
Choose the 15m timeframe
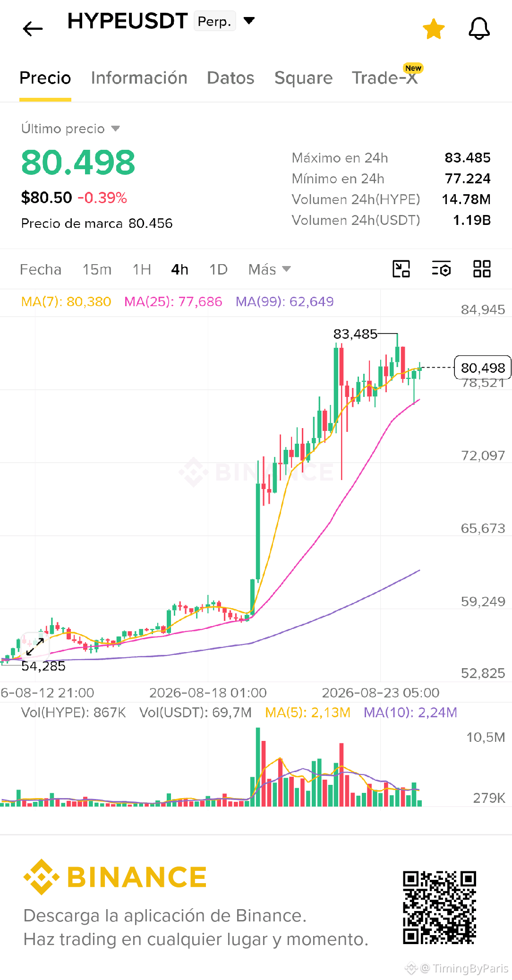(97, 269)
